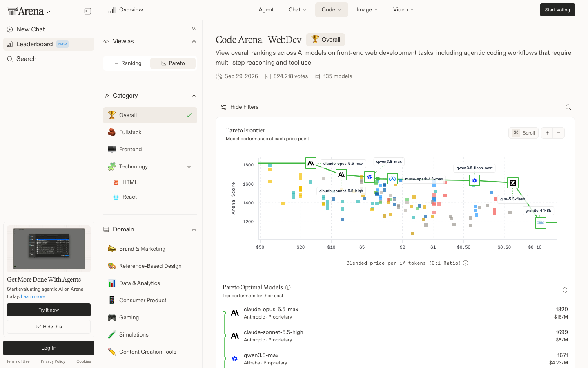Toggle Pareto Optimal Models list sort arrows
Viewport: 588px width, 368px height.
565,290
